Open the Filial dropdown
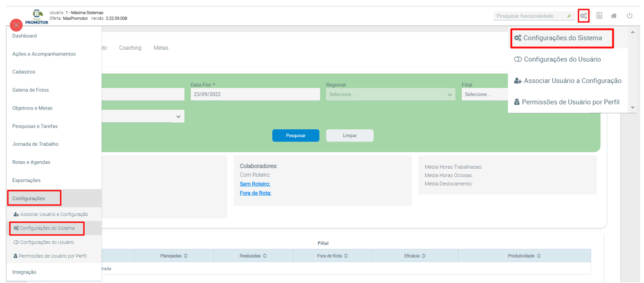The image size is (644, 283). (x=484, y=94)
